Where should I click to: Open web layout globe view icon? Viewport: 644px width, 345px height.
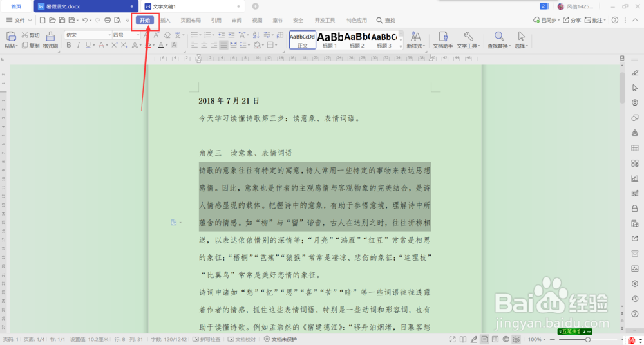506,339
